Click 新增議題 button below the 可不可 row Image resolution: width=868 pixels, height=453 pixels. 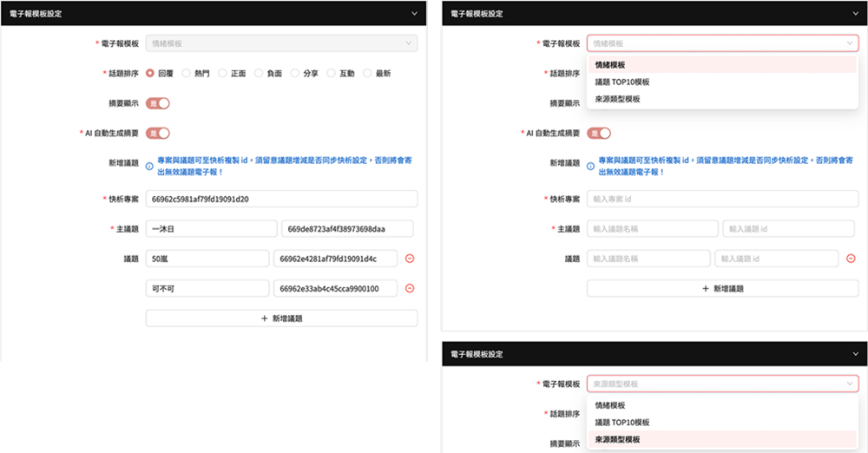coord(281,318)
